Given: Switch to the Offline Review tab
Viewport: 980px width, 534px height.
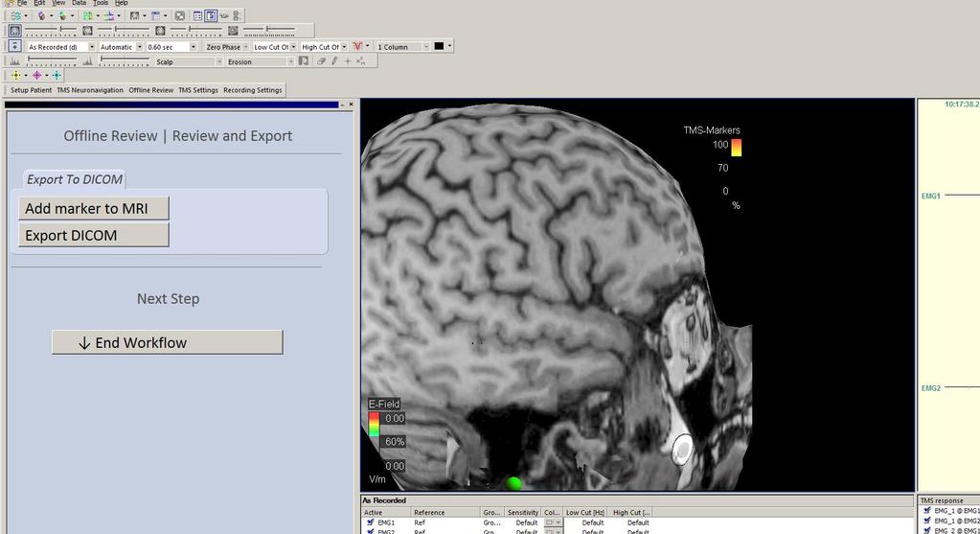Looking at the screenshot, I should click(151, 90).
